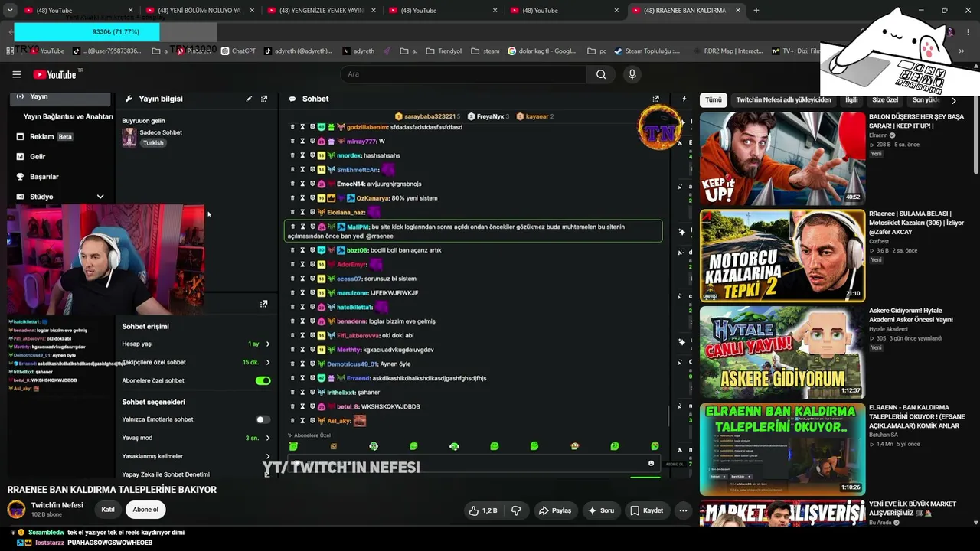Start voice search with the microphone
The height and width of the screenshot is (551, 980).
(x=632, y=74)
